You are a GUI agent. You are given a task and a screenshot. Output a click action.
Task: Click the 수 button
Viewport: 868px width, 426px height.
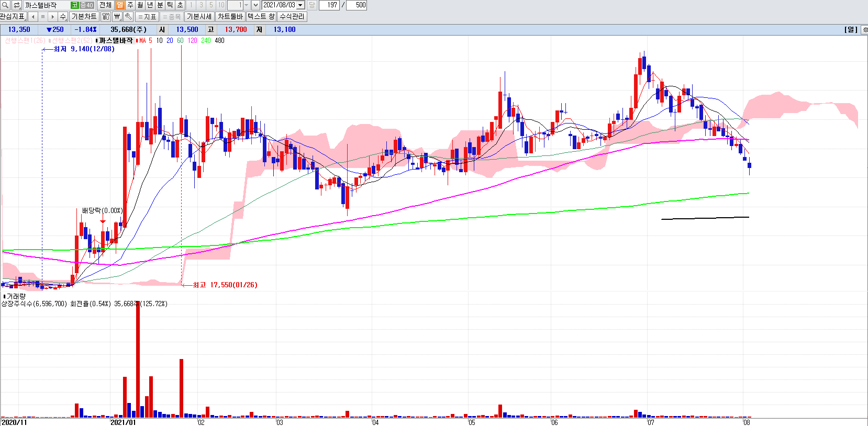pos(63,17)
